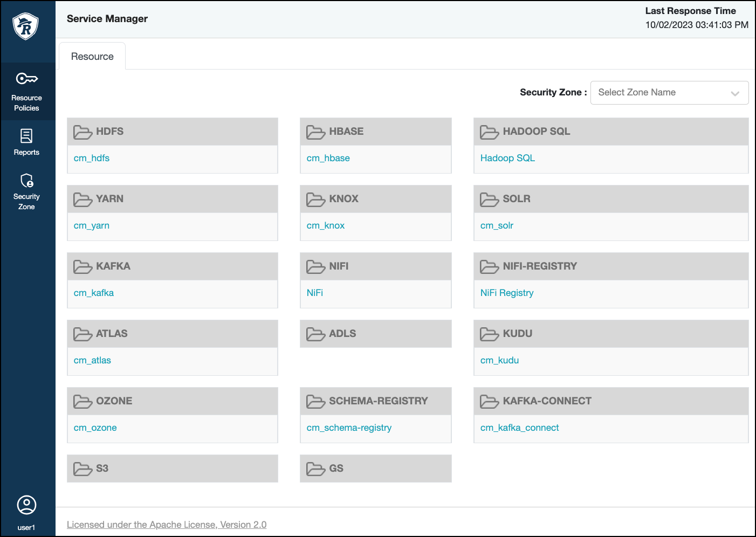Open the Reports sidebar icon
Image resolution: width=756 pixels, height=537 pixels.
(26, 136)
